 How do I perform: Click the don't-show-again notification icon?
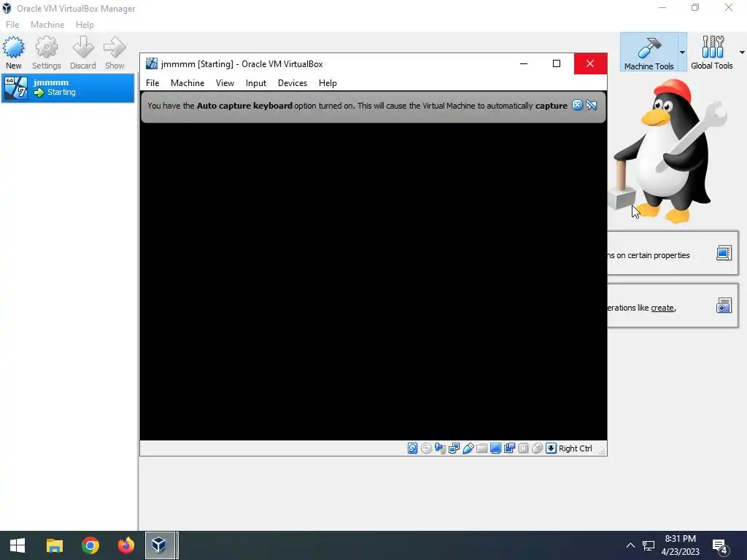point(592,105)
